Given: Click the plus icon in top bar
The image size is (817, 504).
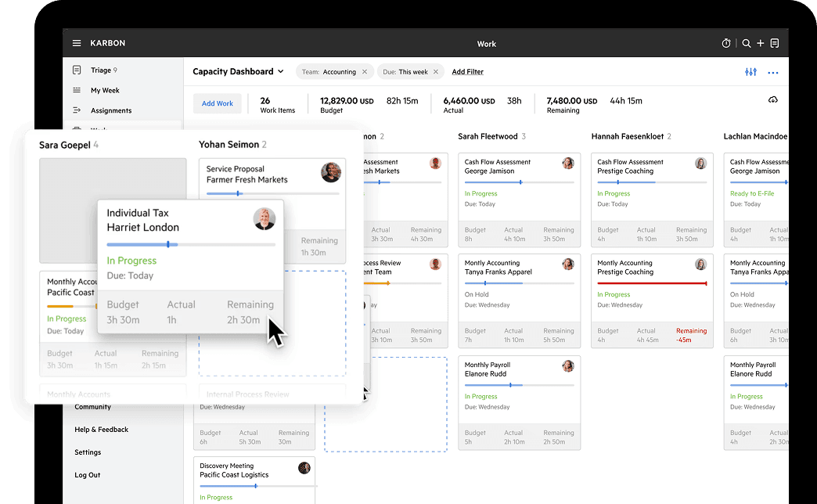Looking at the screenshot, I should coord(760,43).
